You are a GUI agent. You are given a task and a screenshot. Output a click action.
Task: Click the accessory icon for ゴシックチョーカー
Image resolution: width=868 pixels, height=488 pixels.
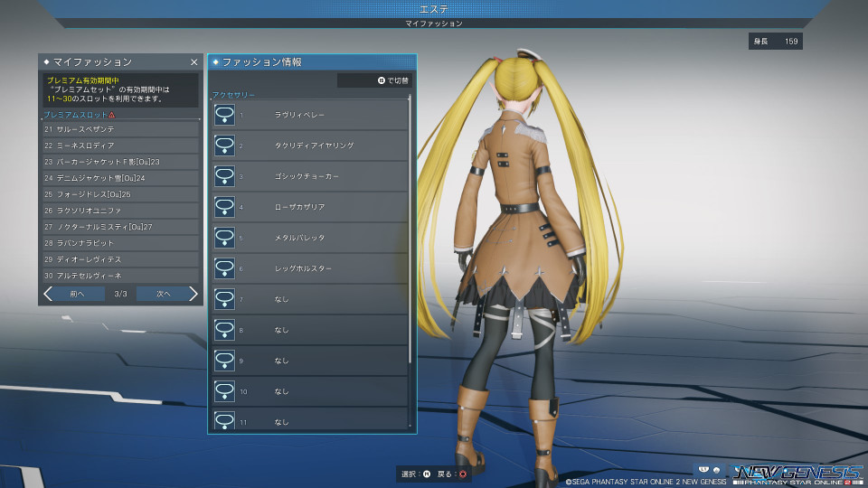(x=224, y=176)
